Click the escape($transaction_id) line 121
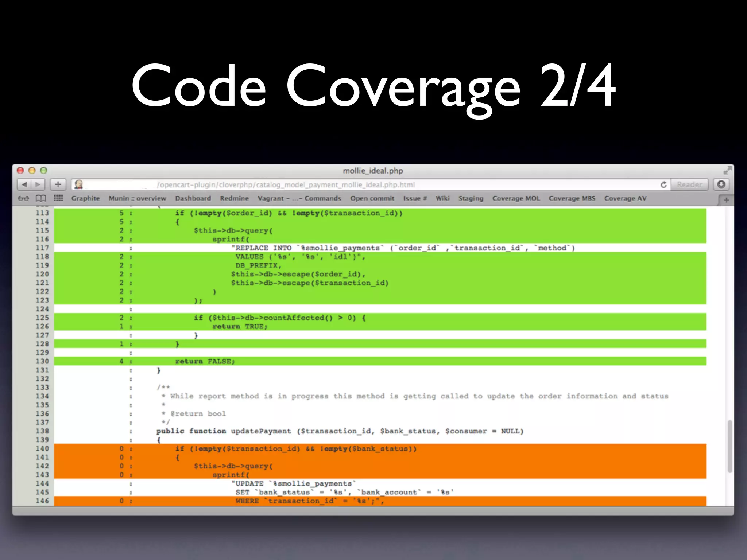 (x=310, y=283)
